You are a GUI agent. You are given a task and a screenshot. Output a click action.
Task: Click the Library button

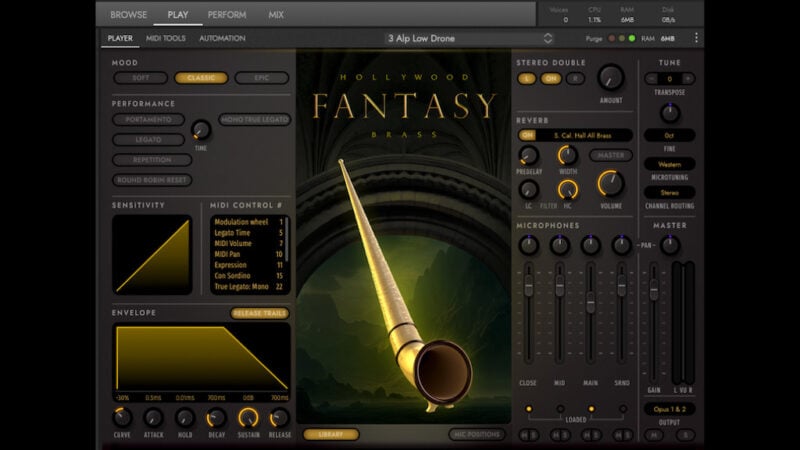coord(330,434)
